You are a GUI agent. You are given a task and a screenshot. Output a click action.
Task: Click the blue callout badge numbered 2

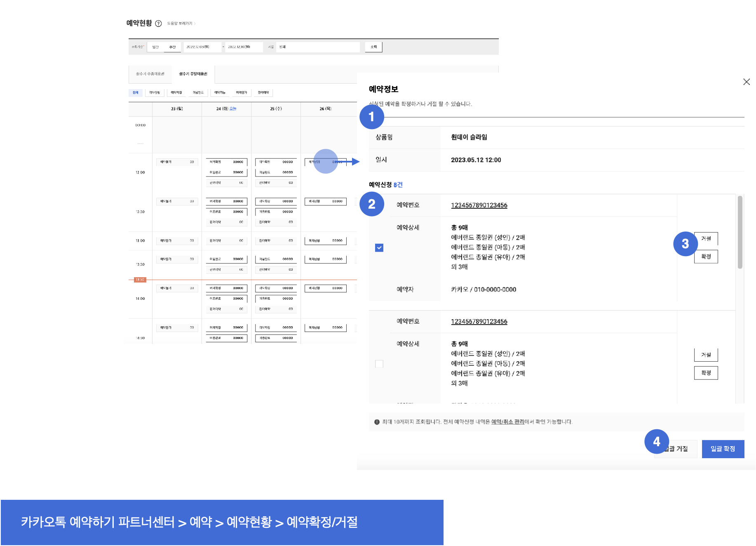point(371,204)
